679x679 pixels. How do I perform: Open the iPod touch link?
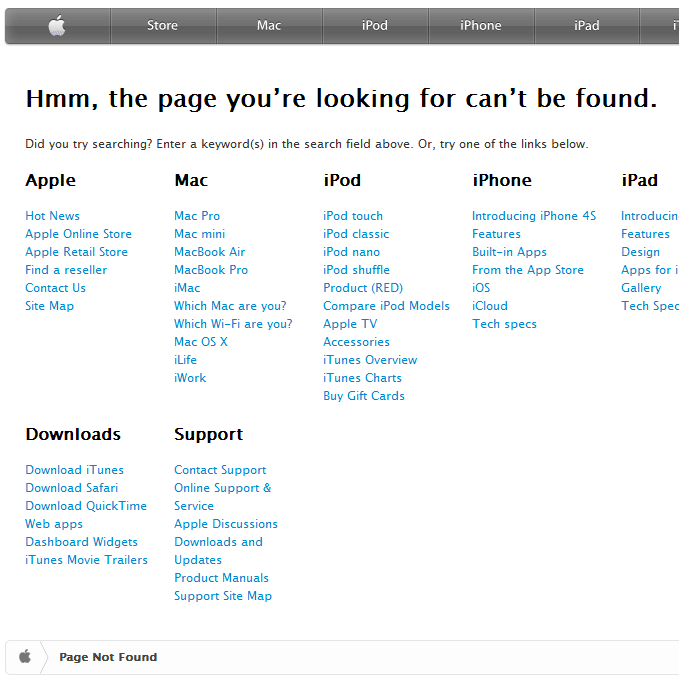(353, 216)
